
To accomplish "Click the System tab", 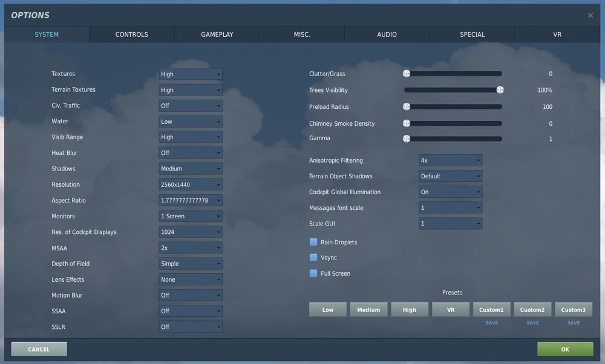I will (x=47, y=34).
